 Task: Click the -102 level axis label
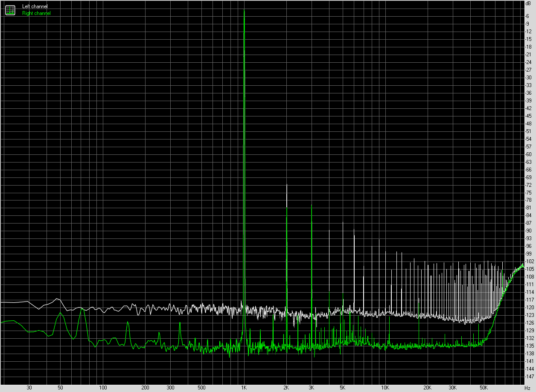[x=529, y=261]
